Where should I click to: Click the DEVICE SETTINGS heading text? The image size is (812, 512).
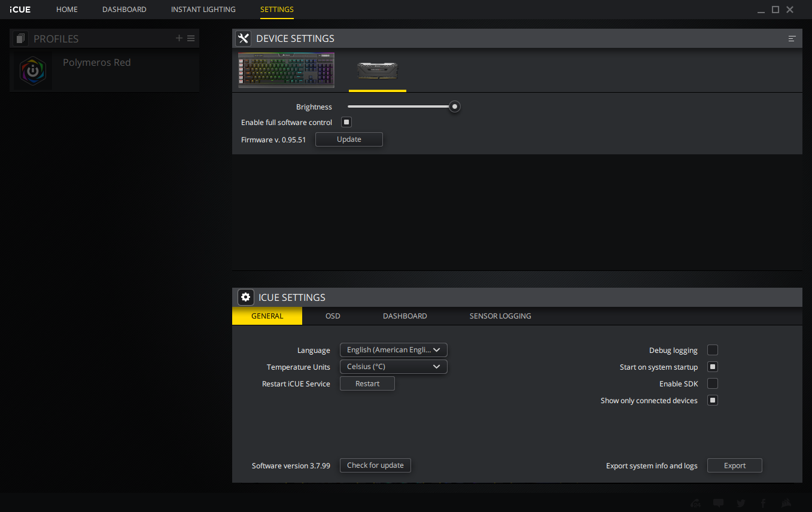pos(296,38)
